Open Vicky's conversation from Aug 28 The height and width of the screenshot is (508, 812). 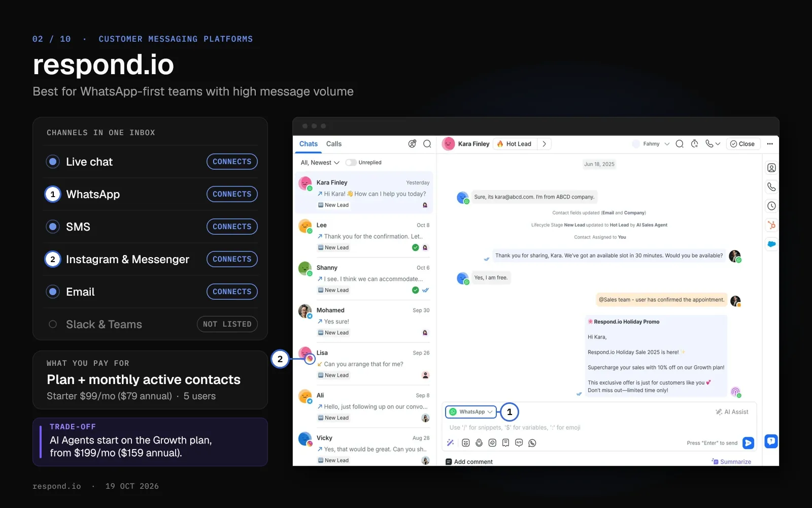[364, 449]
